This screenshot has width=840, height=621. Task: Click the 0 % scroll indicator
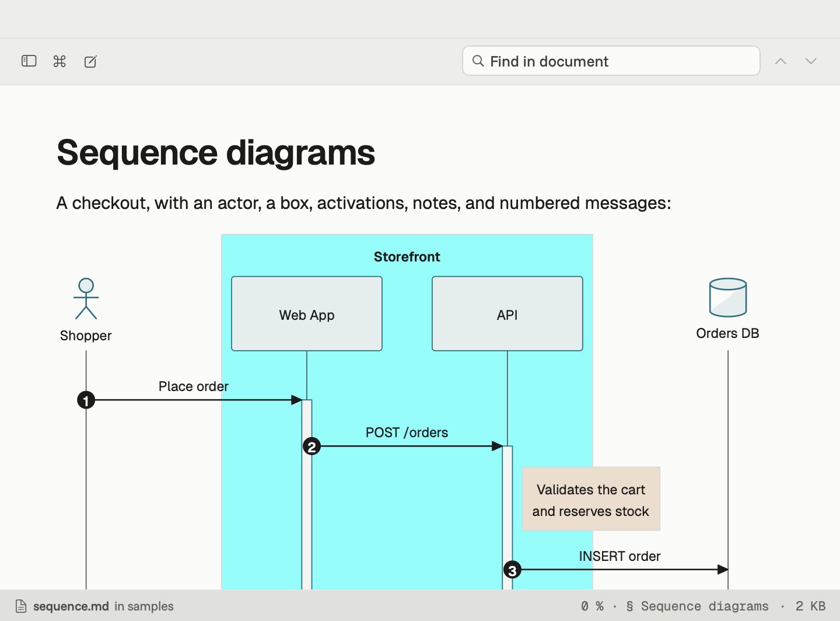pyautogui.click(x=592, y=606)
